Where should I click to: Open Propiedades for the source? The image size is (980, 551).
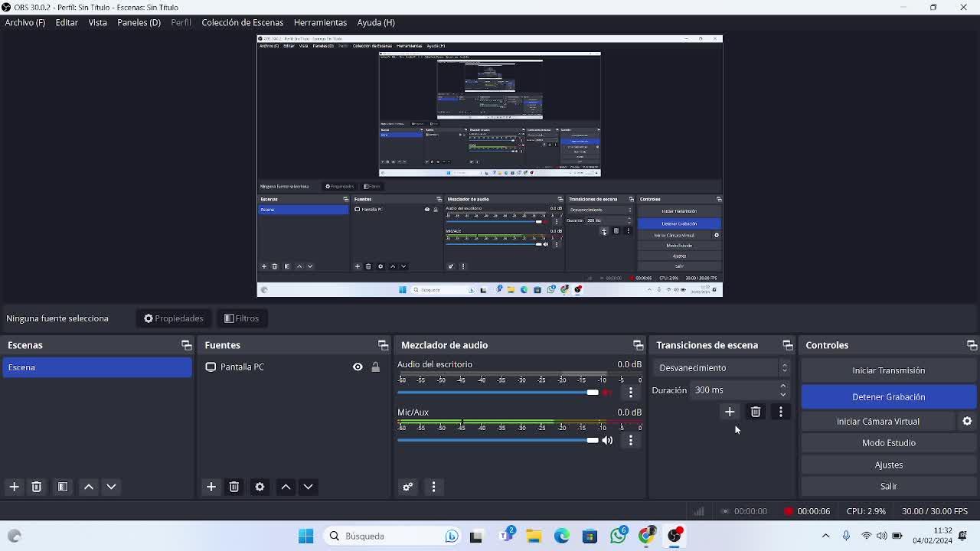(x=174, y=318)
